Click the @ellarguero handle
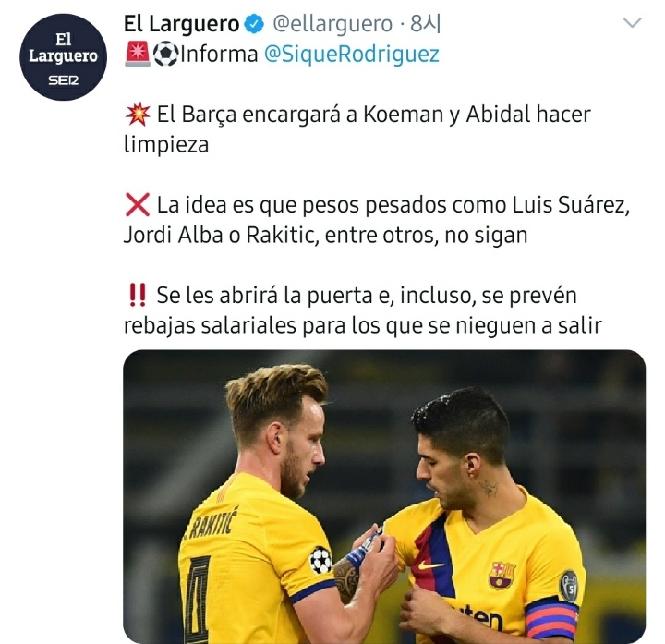The image size is (665, 644). (332, 24)
